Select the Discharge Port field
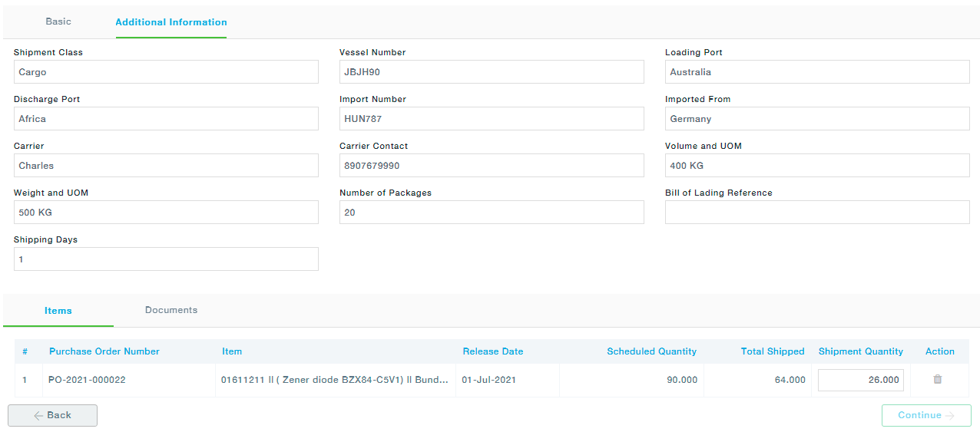 (x=166, y=119)
